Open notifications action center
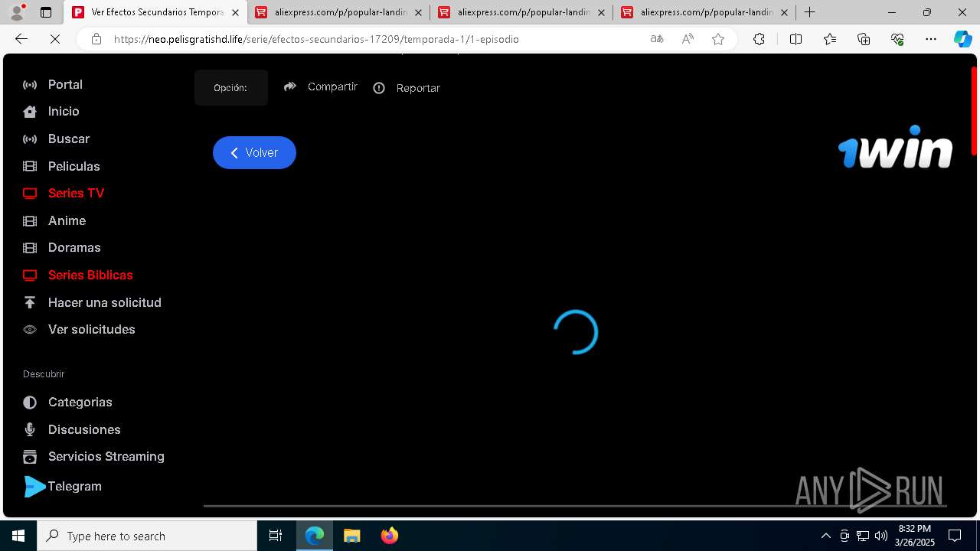Screen dimensions: 980x551 pyautogui.click(x=955, y=536)
